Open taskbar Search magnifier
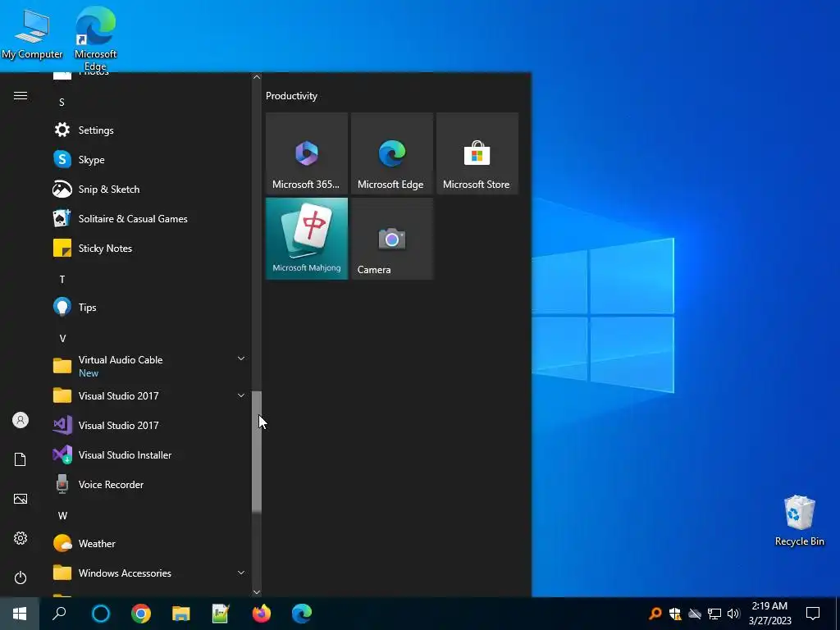The image size is (840, 630). point(59,614)
